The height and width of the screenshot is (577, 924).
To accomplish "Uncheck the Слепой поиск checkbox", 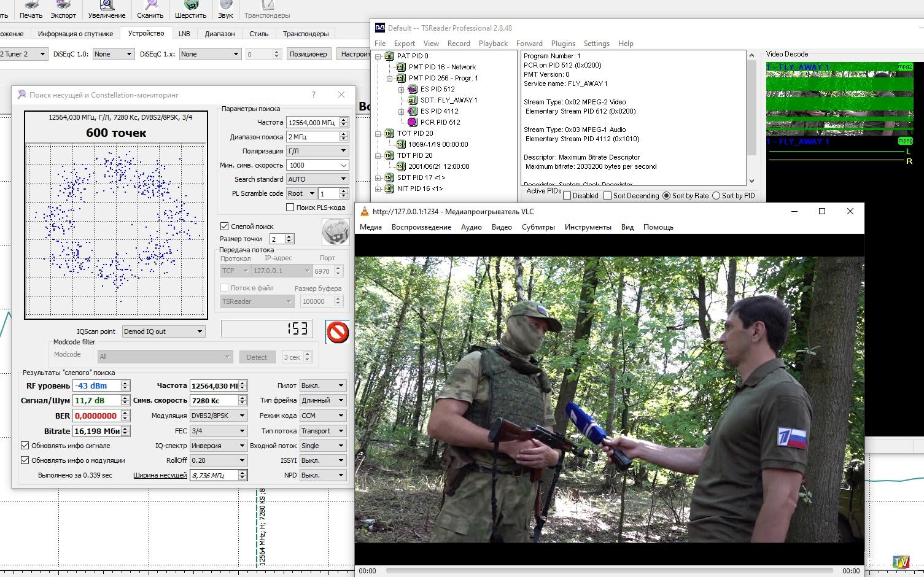I will tap(225, 227).
